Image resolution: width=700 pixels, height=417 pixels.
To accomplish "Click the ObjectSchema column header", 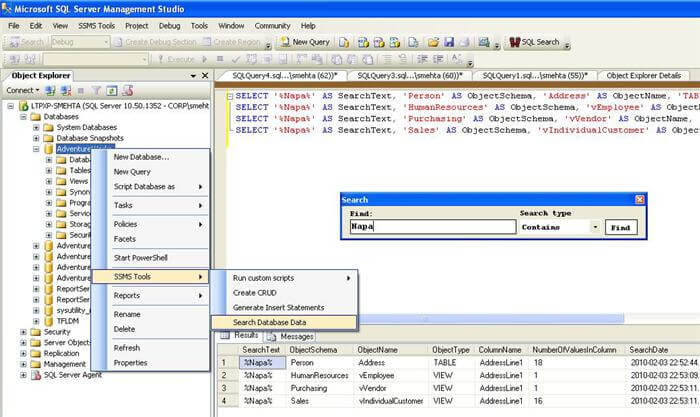I will [x=320, y=350].
